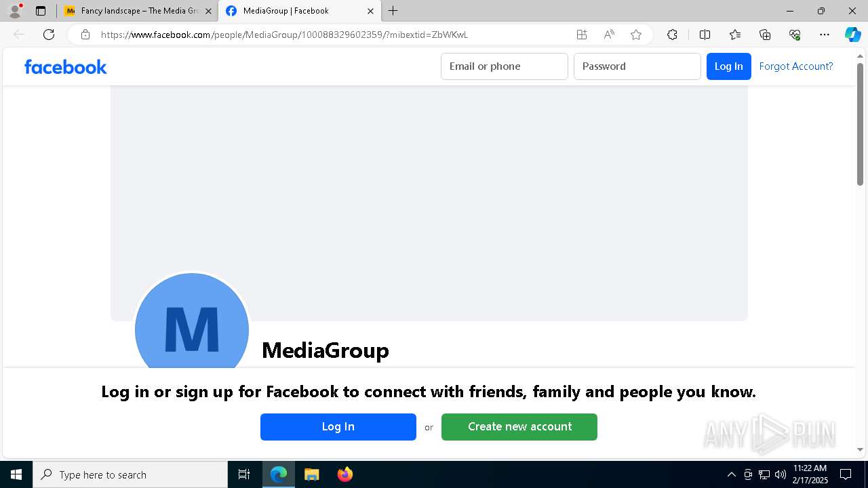The height and width of the screenshot is (488, 868).
Task: Open Settings and more ellipsis menu
Action: [x=825, y=35]
